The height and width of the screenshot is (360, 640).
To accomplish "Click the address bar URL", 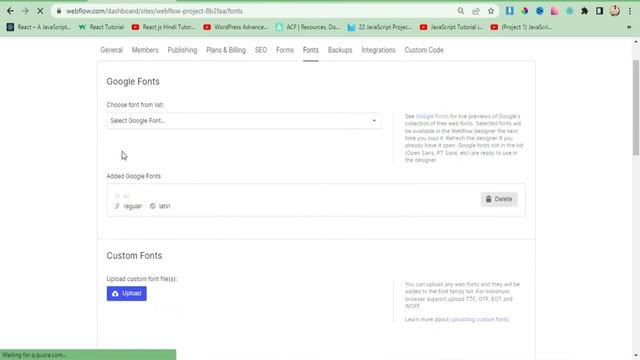I will pos(154,11).
